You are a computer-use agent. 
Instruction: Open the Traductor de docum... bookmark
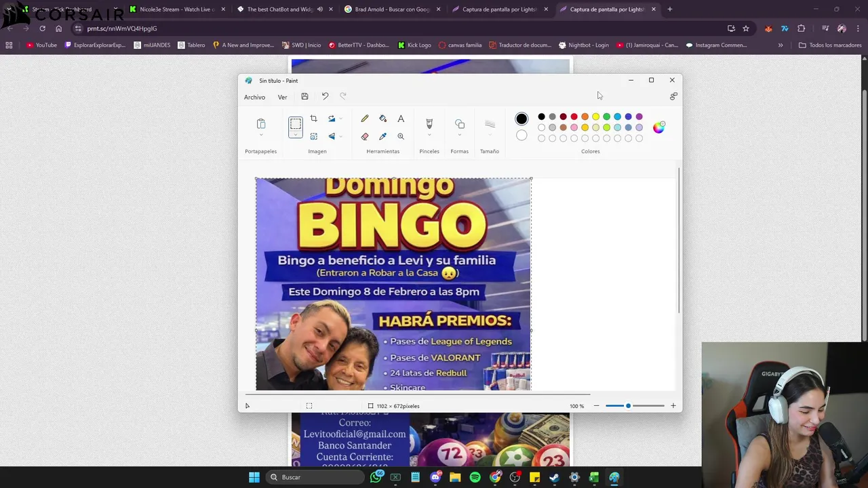click(x=519, y=45)
